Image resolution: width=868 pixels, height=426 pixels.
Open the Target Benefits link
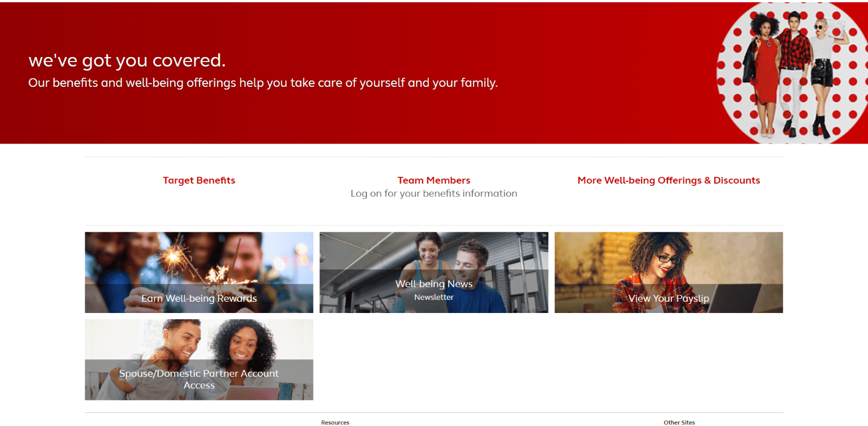click(199, 180)
